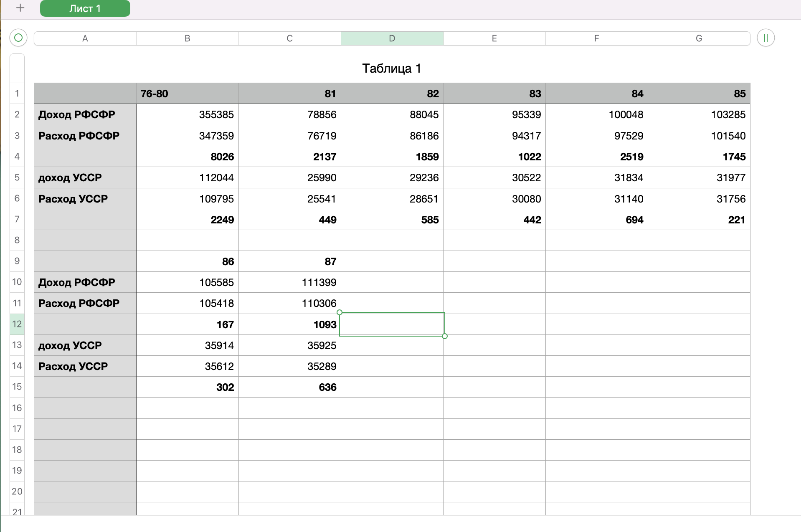801x532 pixels.
Task: Click the table select circle handle
Action: [x=18, y=38]
